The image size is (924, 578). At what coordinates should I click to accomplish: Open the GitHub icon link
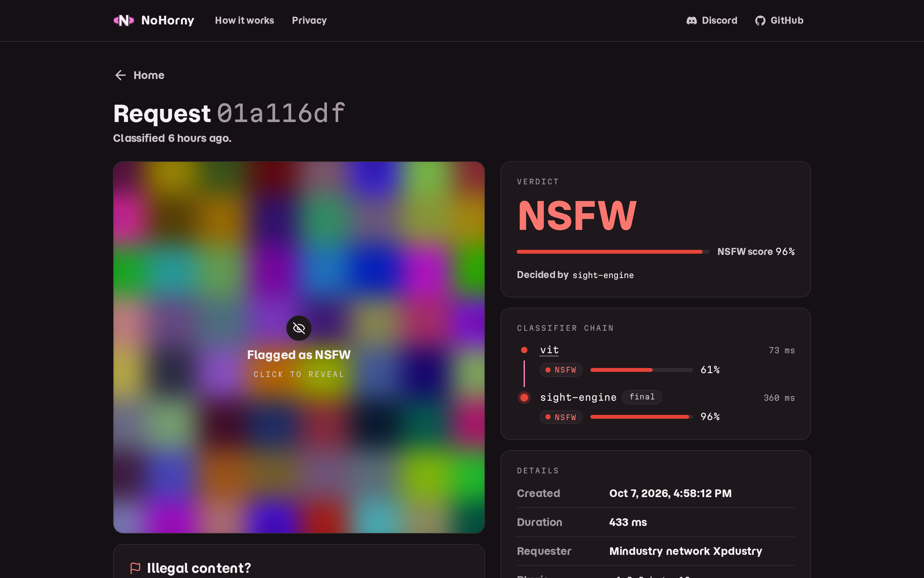(760, 21)
